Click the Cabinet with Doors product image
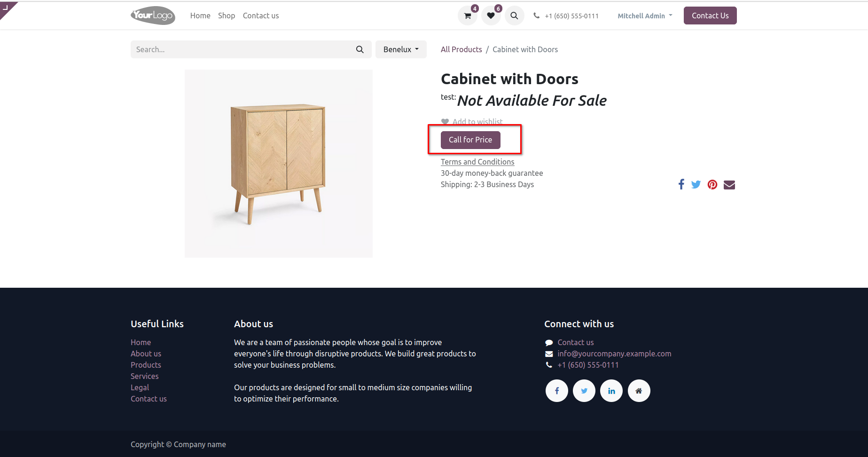The height and width of the screenshot is (457, 868). 279,163
